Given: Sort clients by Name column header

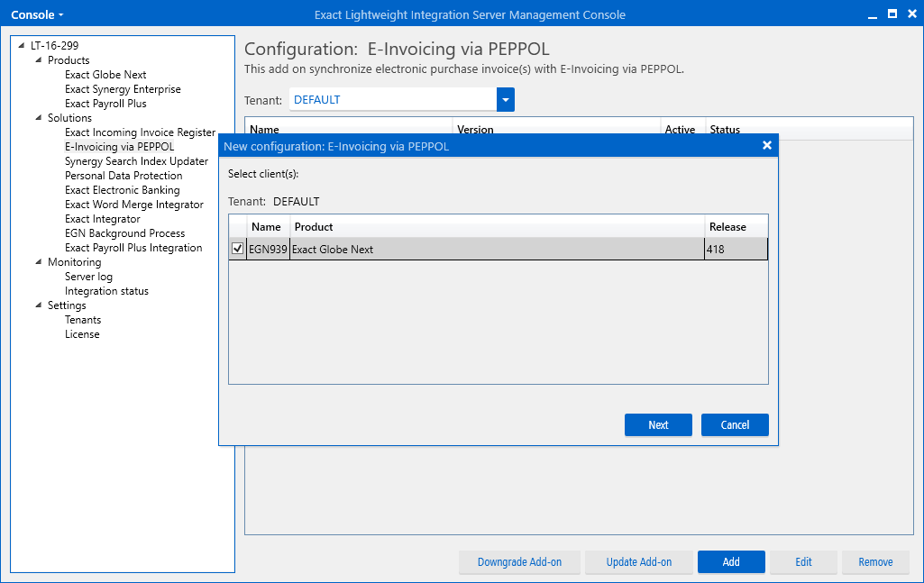Looking at the screenshot, I should (268, 227).
